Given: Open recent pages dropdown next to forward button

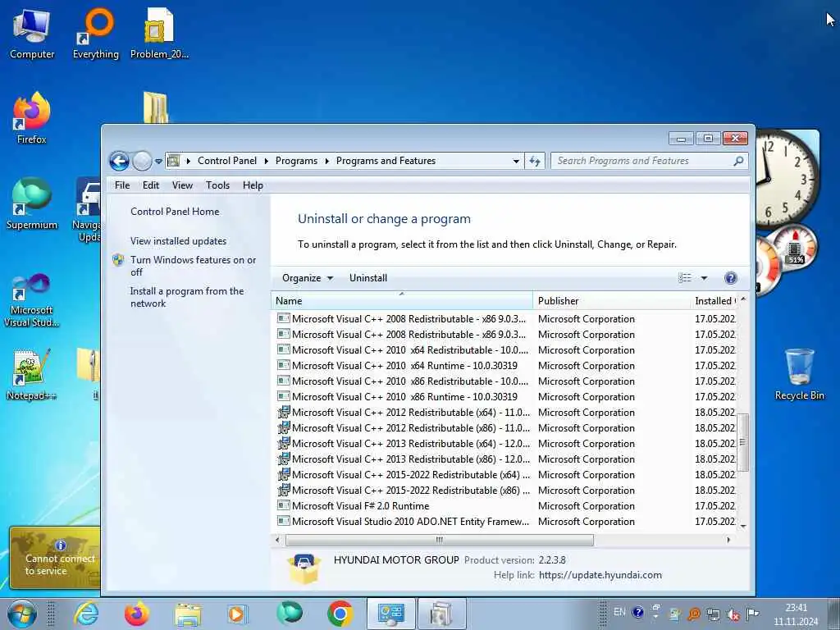Looking at the screenshot, I should click(158, 161).
